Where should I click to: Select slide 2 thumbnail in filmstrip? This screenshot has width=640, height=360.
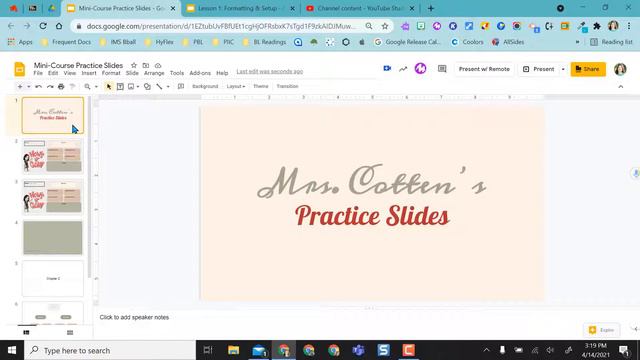[53, 156]
